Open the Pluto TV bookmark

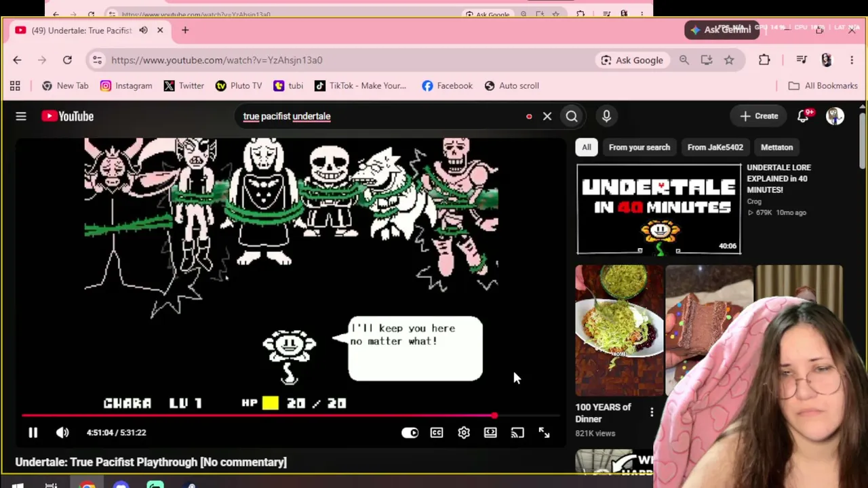[239, 86]
